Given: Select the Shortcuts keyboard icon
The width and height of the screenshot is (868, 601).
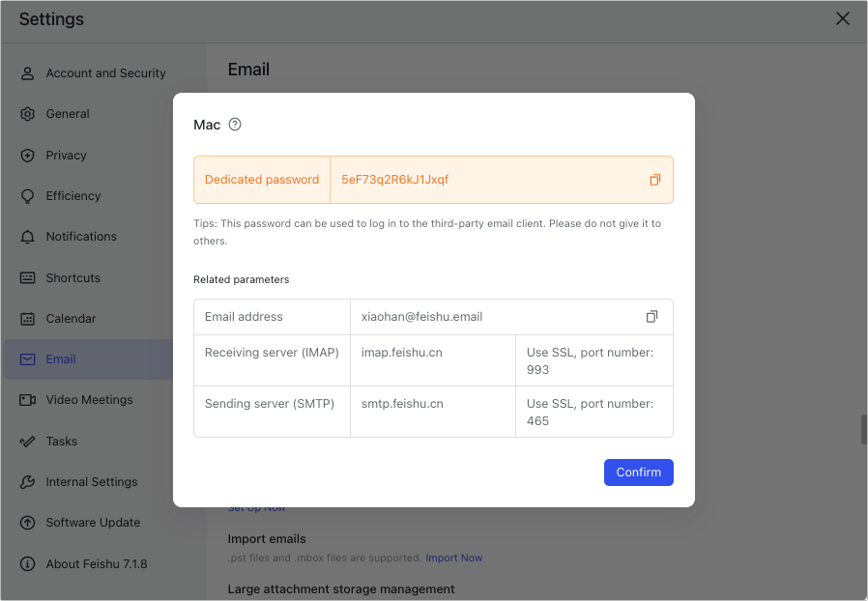Looking at the screenshot, I should point(27,277).
